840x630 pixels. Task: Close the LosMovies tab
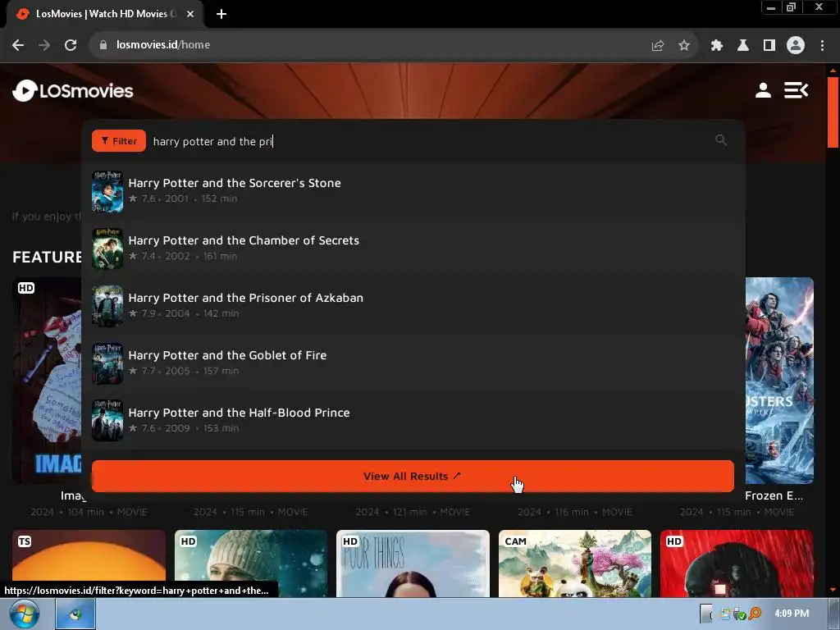click(x=190, y=14)
